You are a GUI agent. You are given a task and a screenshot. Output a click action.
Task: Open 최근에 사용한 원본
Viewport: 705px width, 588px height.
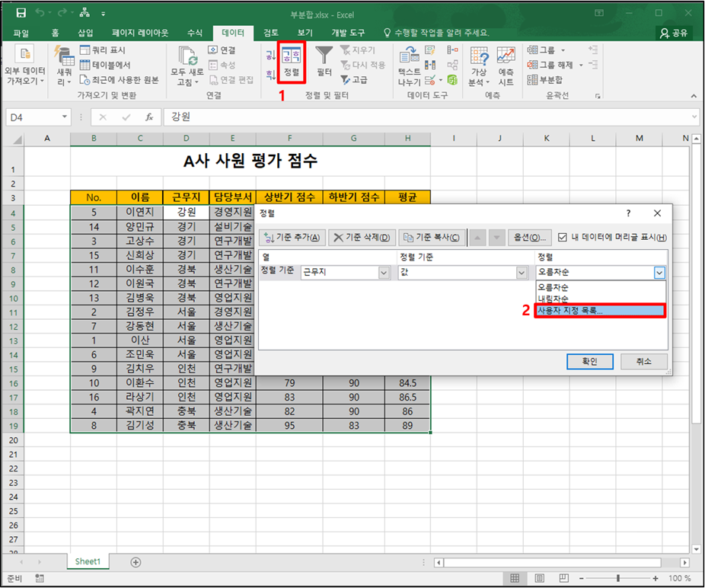119,80
